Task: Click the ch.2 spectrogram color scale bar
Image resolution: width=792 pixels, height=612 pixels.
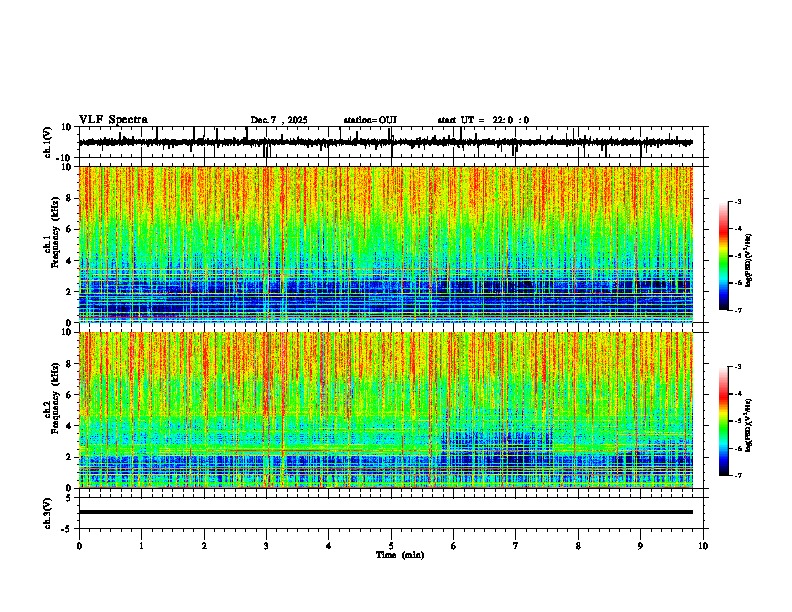Action: click(x=724, y=421)
